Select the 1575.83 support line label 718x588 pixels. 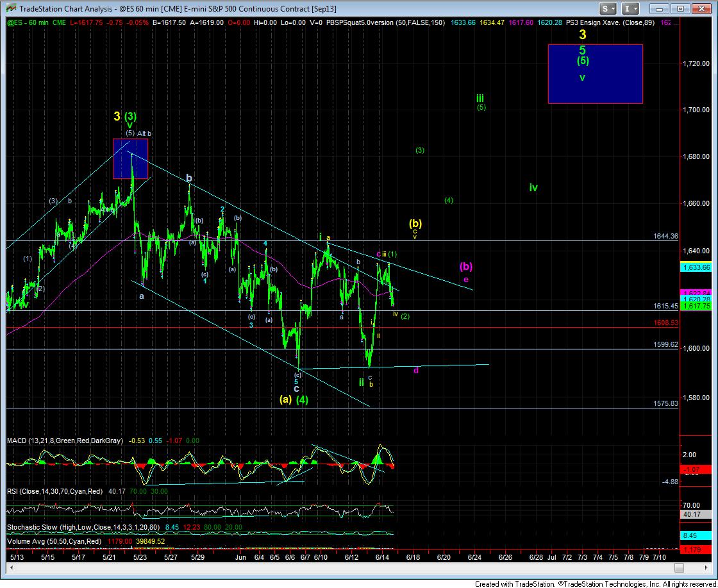tap(666, 403)
